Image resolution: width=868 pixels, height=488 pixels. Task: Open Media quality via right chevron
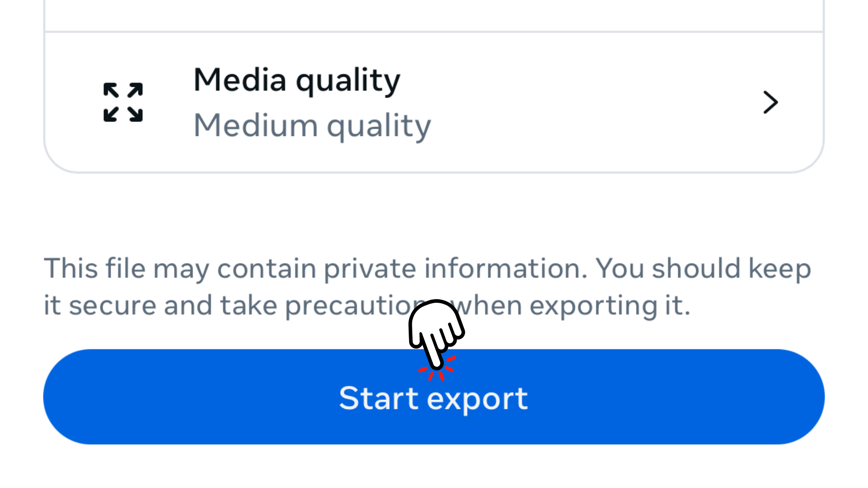tap(770, 102)
